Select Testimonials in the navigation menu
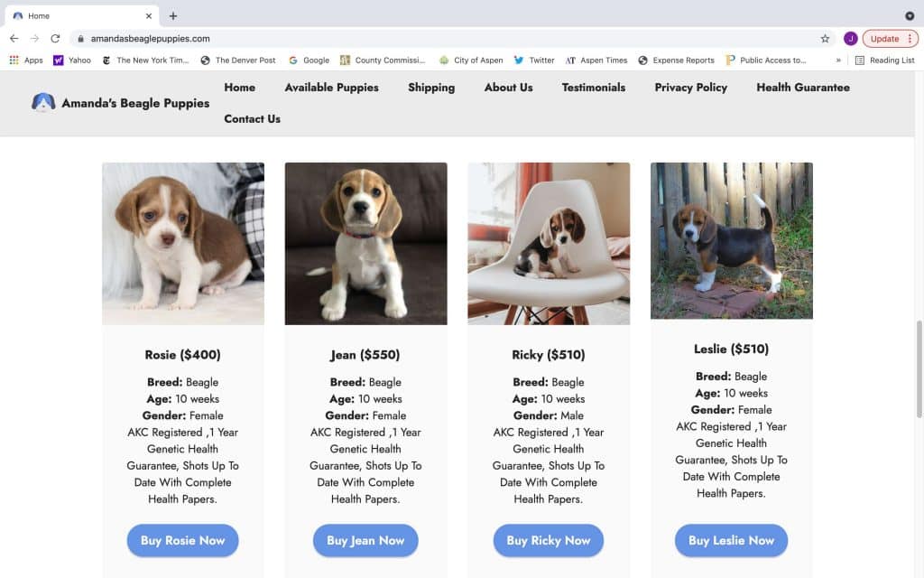This screenshot has height=578, width=924. (x=593, y=88)
